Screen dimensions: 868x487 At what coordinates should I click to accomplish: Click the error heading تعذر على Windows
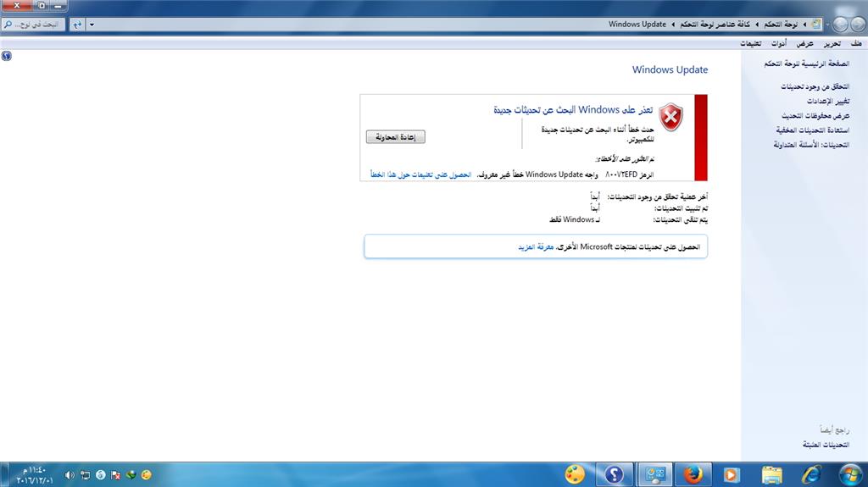pyautogui.click(x=573, y=109)
